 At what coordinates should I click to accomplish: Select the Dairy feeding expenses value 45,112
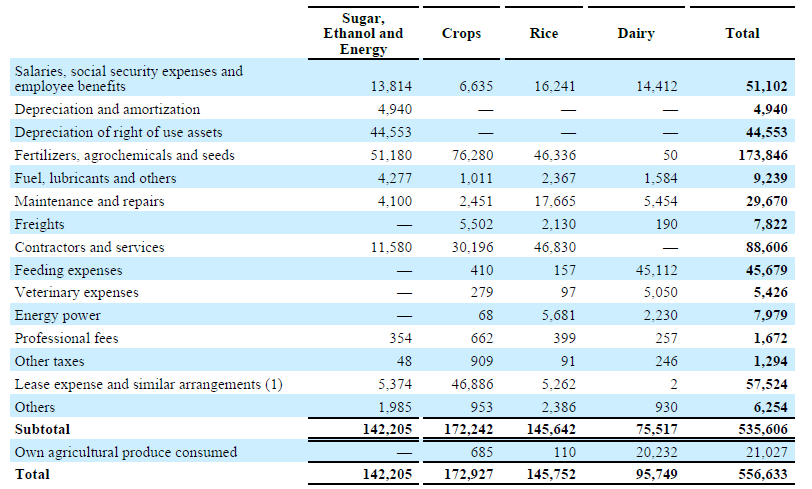click(655, 270)
